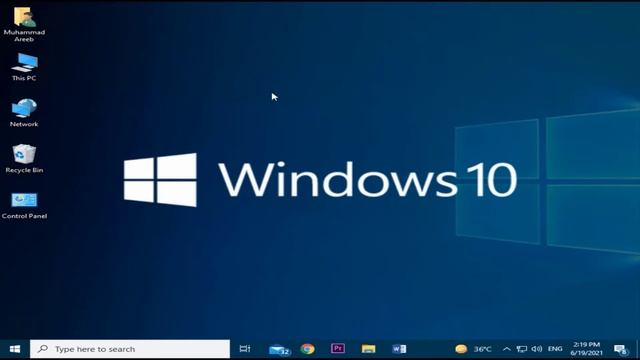
Task: Launch Microsoft Word from the taskbar
Action: [x=399, y=349]
